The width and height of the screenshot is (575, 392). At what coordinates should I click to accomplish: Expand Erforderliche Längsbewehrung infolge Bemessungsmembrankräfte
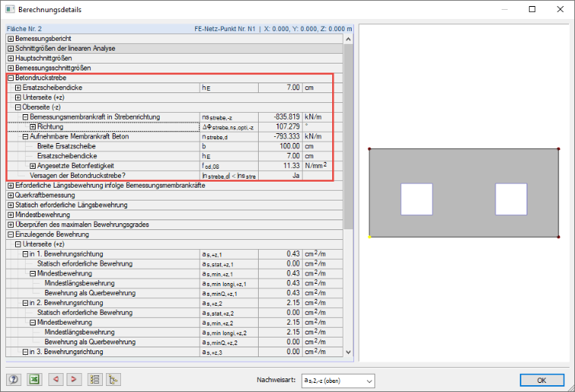(x=11, y=185)
